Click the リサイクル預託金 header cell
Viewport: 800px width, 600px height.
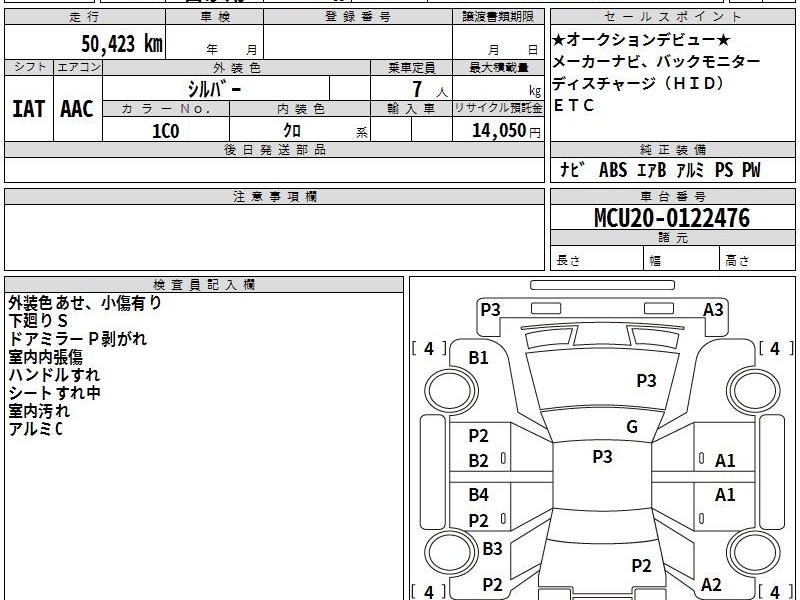[x=498, y=109]
